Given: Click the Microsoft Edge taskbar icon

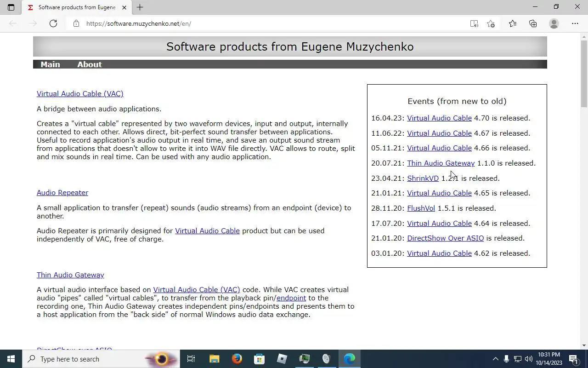Looking at the screenshot, I should coord(350,359).
